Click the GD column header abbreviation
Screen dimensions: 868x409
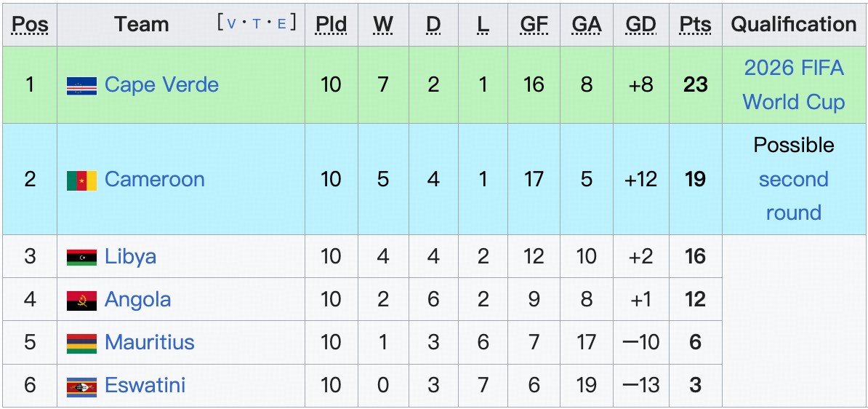coord(640,24)
